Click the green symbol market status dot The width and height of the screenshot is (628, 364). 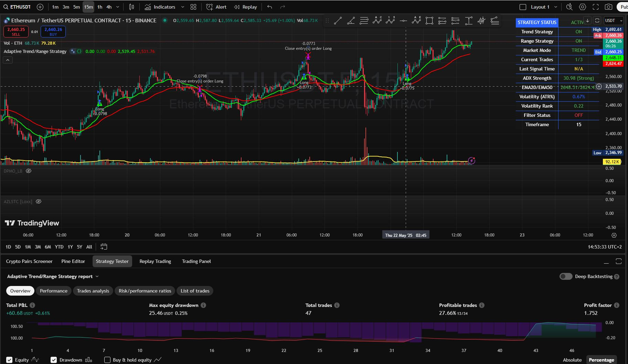[165, 20]
